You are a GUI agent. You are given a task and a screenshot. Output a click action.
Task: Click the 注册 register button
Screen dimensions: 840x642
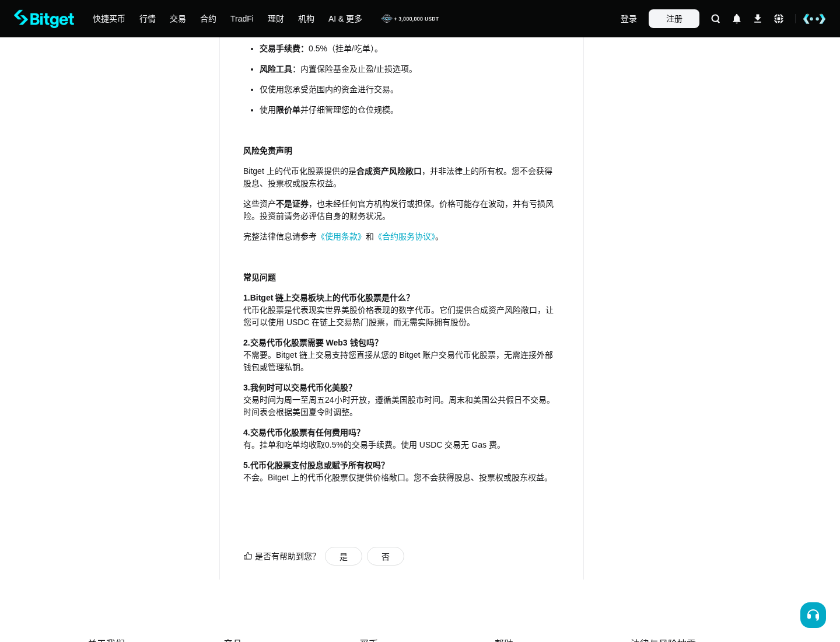[x=674, y=19]
